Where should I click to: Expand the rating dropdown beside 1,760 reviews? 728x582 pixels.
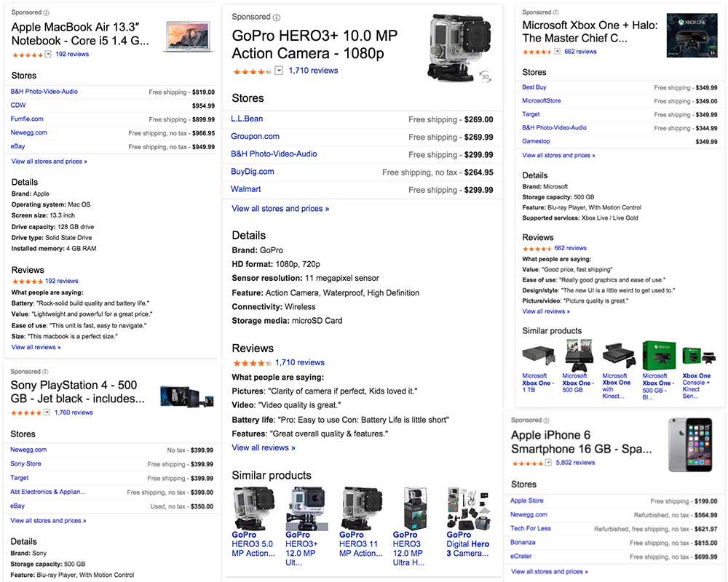click(47, 412)
